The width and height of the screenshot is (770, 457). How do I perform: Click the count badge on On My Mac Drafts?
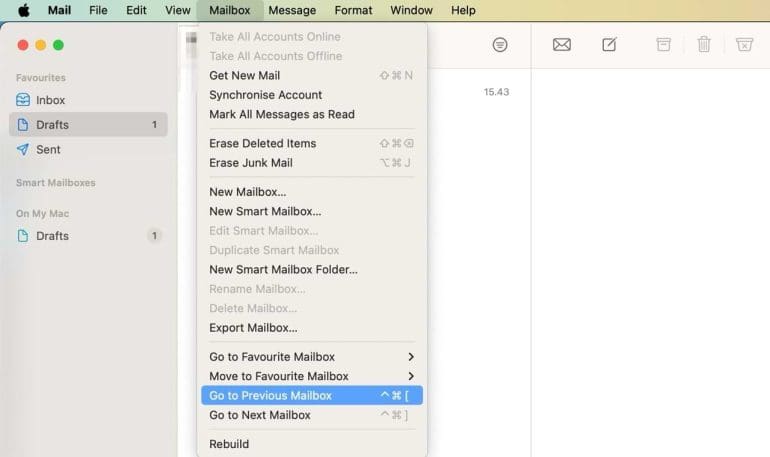[154, 236]
